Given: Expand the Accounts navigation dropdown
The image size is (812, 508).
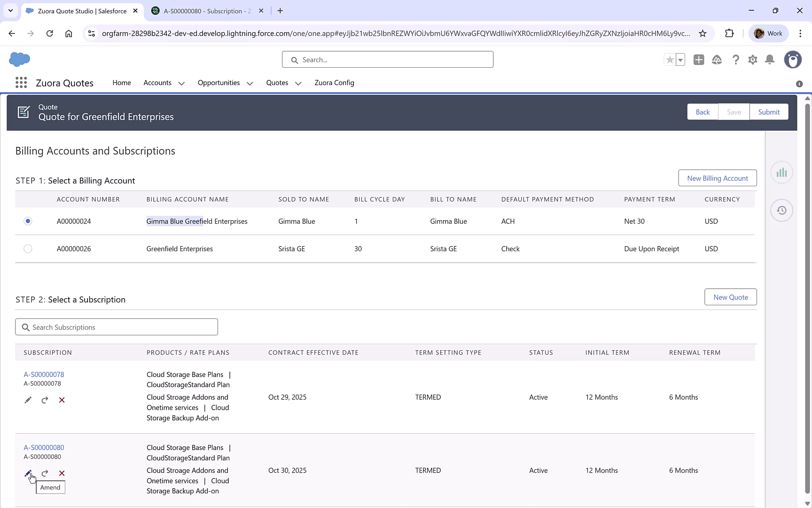Looking at the screenshot, I should (181, 83).
